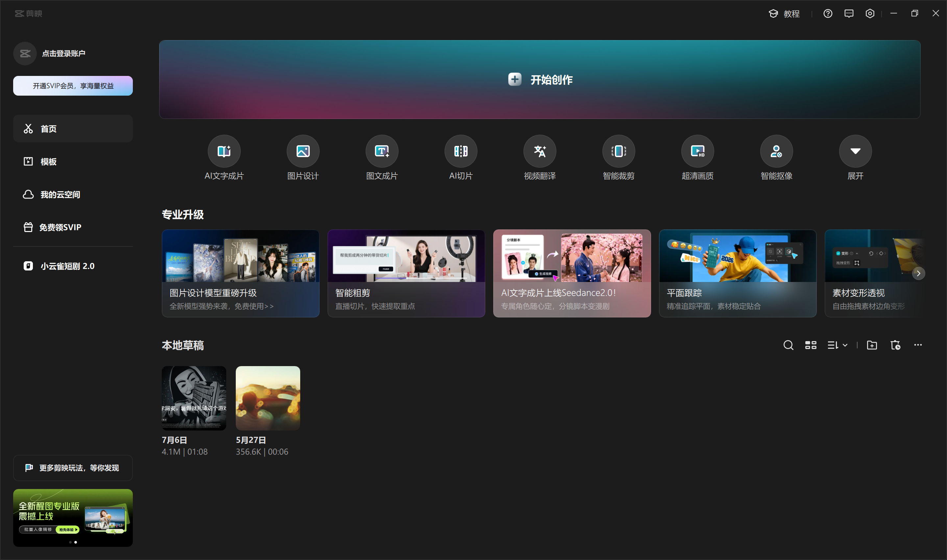Screen dimensions: 947x560
Task: Expand the 展开 tools arrow
Action: (855, 151)
